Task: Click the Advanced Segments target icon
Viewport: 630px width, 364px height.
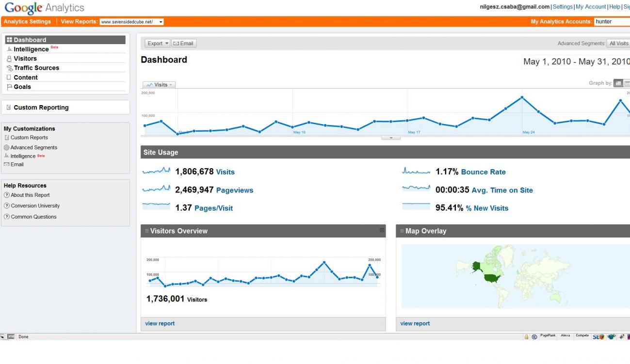Action: tap(6, 147)
